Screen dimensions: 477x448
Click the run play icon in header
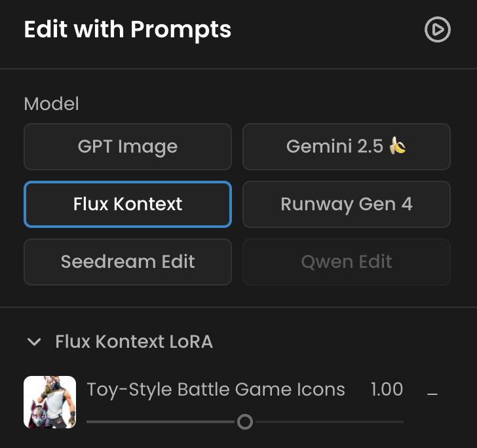[437, 29]
